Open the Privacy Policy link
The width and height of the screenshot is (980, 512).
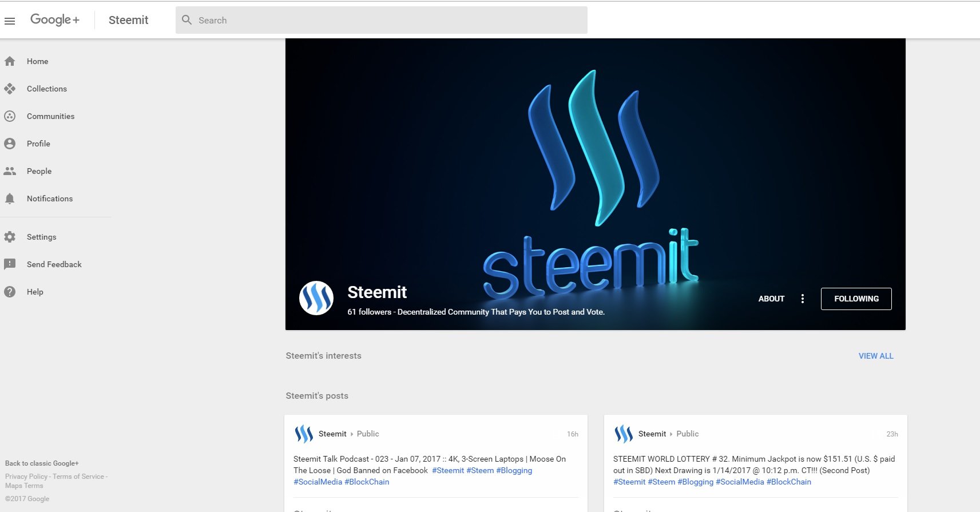[x=26, y=477]
